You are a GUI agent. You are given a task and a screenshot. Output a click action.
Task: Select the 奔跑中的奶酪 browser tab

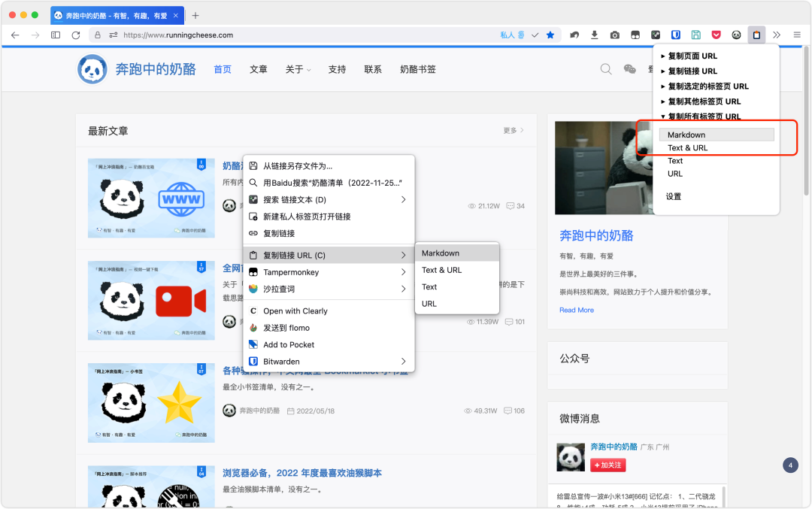(117, 16)
